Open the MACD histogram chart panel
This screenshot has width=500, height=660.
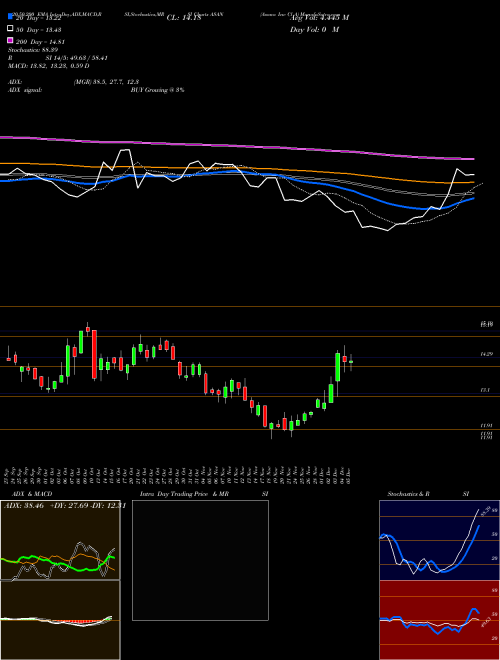(x=60, y=620)
